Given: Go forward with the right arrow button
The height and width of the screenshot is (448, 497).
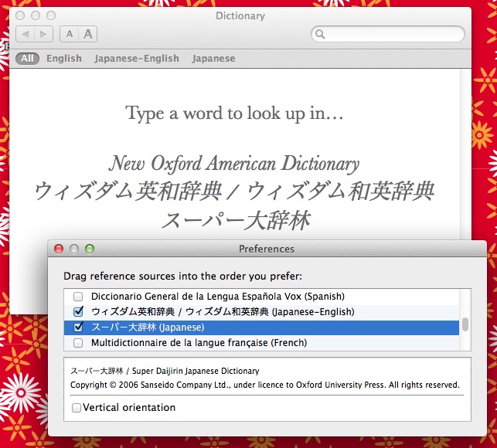Looking at the screenshot, I should (x=43, y=34).
